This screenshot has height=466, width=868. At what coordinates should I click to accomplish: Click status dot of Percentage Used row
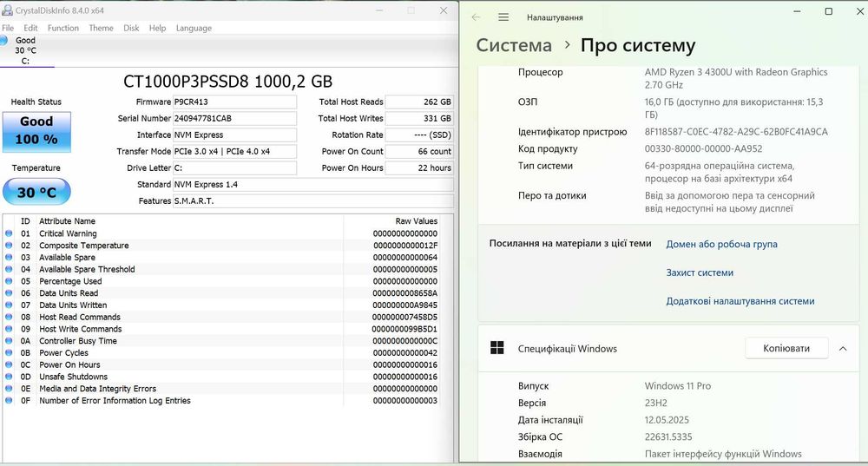(9, 281)
